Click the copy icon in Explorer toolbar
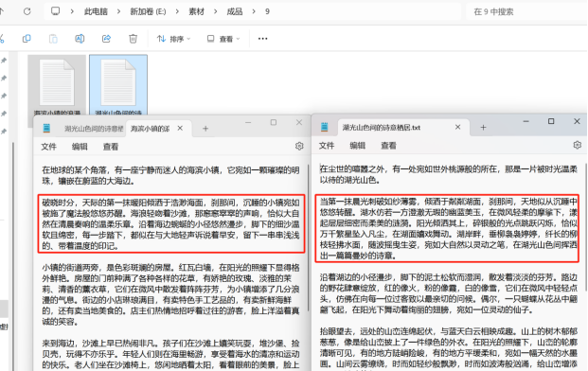The height and width of the screenshot is (371, 588). tap(27, 39)
